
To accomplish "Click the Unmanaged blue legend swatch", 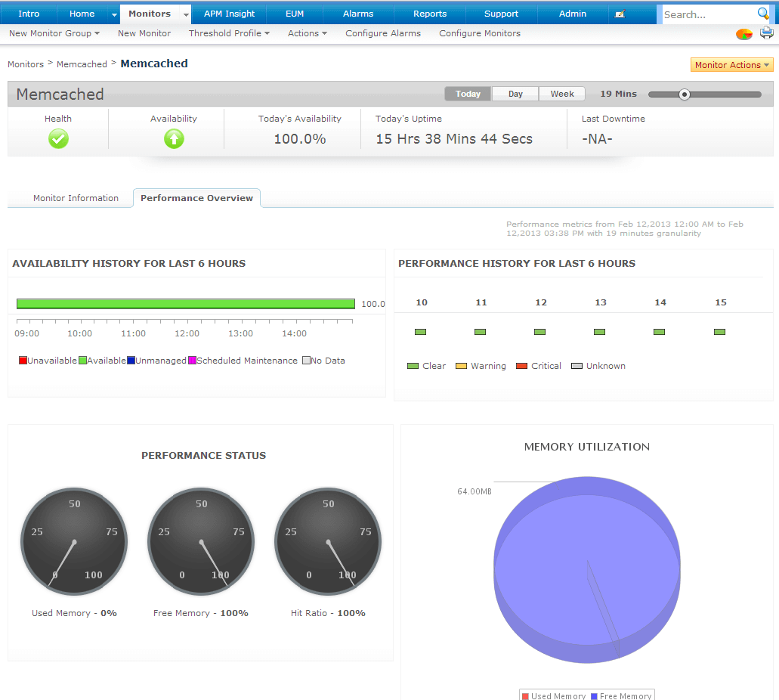I will pos(131,361).
